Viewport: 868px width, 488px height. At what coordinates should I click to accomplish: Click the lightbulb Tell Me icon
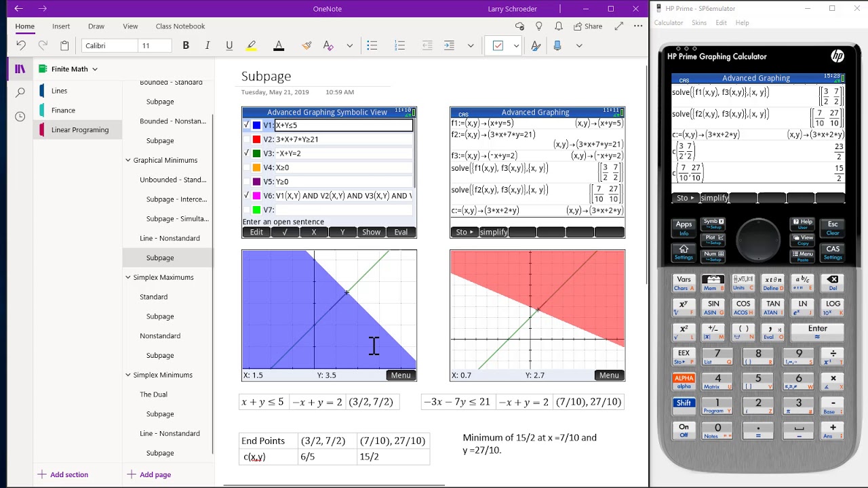[539, 26]
